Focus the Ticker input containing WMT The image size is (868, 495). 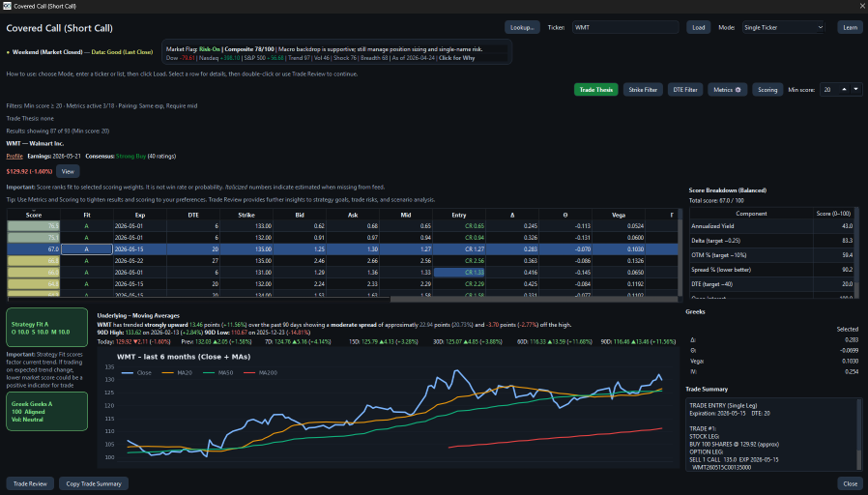pyautogui.click(x=625, y=27)
